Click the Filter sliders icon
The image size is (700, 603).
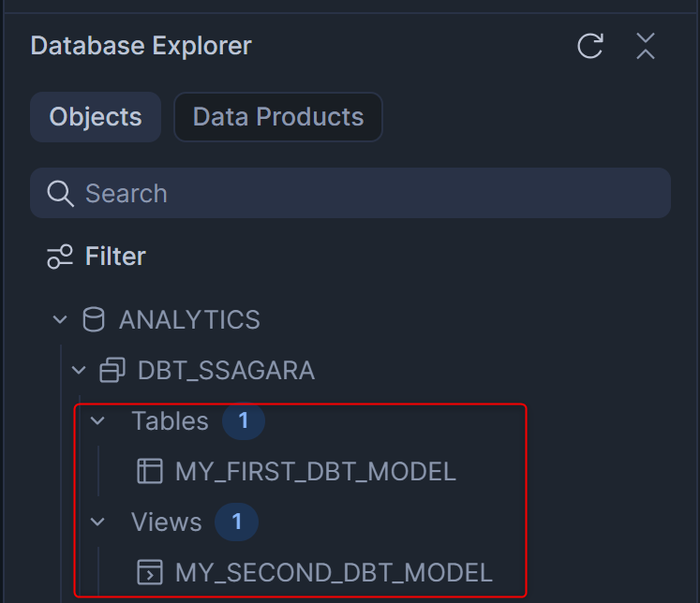[x=60, y=257]
